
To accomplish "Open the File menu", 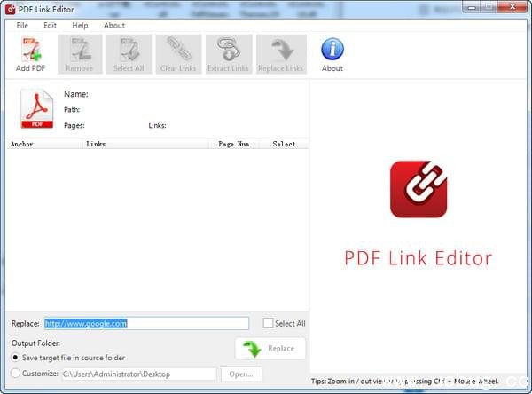I will click(x=22, y=26).
